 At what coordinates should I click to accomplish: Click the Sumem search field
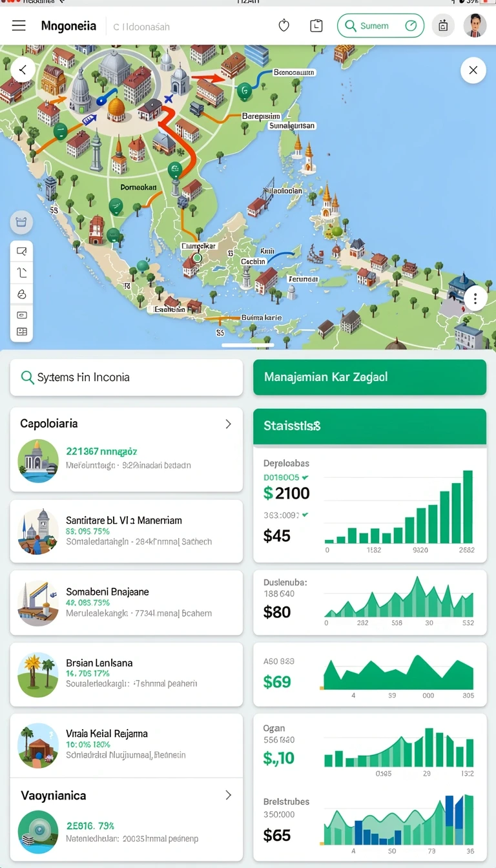tap(380, 26)
